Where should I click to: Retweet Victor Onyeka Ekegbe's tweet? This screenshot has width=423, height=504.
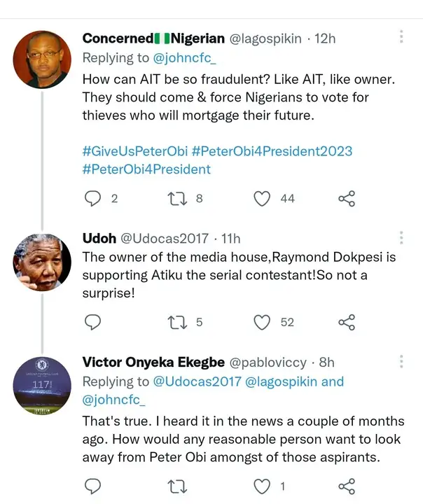(178, 486)
